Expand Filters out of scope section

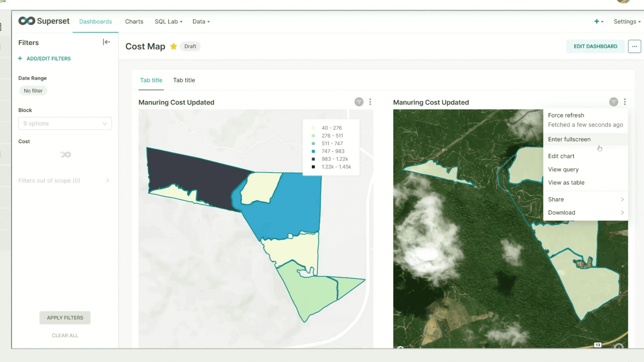pos(107,180)
